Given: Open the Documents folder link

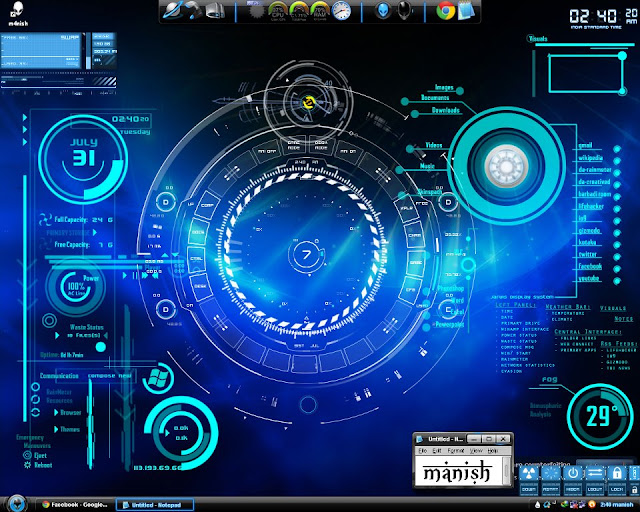Looking at the screenshot, I should [x=435, y=98].
